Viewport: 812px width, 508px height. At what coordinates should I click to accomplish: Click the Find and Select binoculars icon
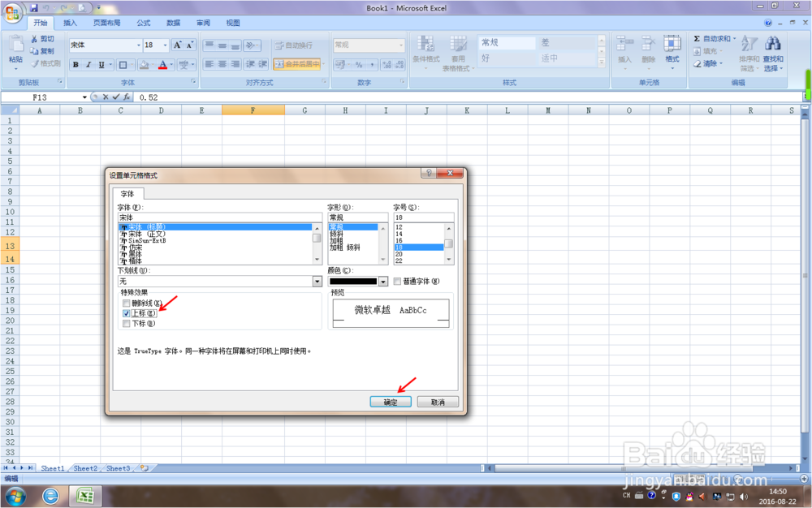(773, 44)
